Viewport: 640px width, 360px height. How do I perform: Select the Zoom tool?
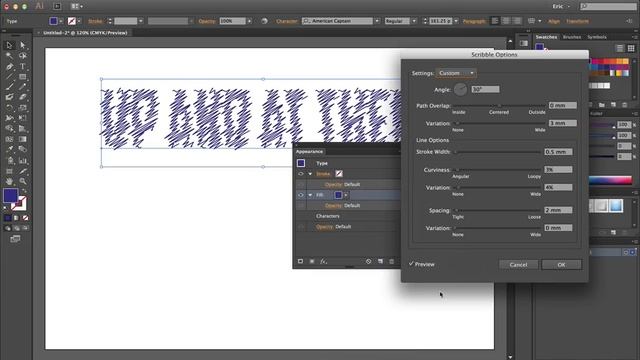[22, 181]
